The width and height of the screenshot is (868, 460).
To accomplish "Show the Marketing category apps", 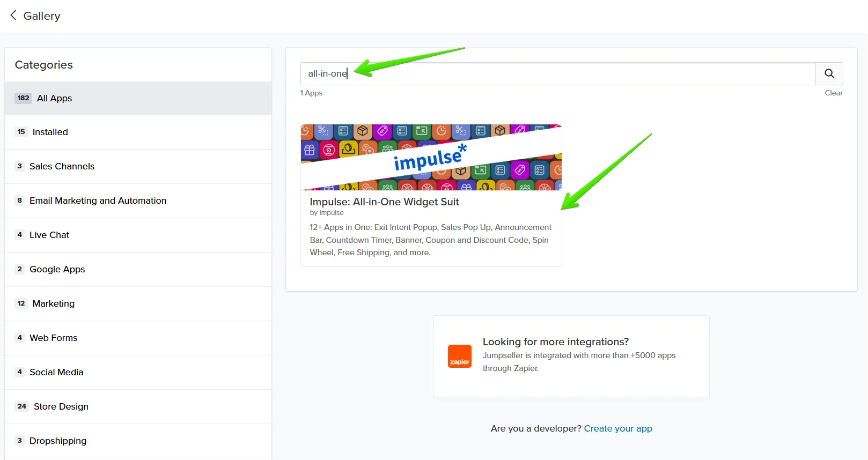I will point(138,303).
